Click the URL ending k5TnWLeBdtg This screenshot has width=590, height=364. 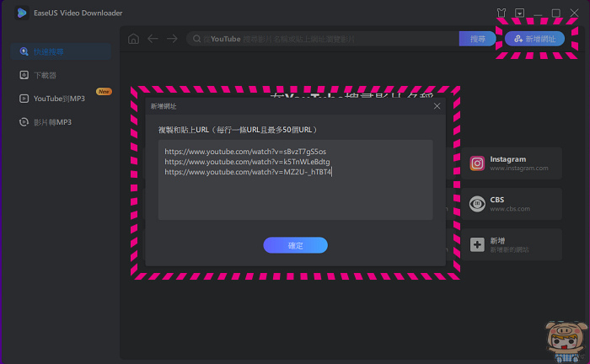coord(247,162)
